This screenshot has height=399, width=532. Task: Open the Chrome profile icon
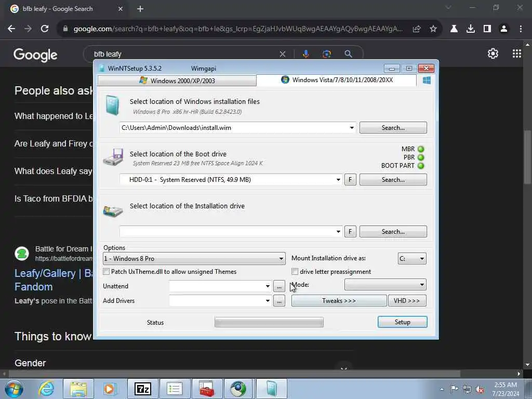[x=504, y=29]
